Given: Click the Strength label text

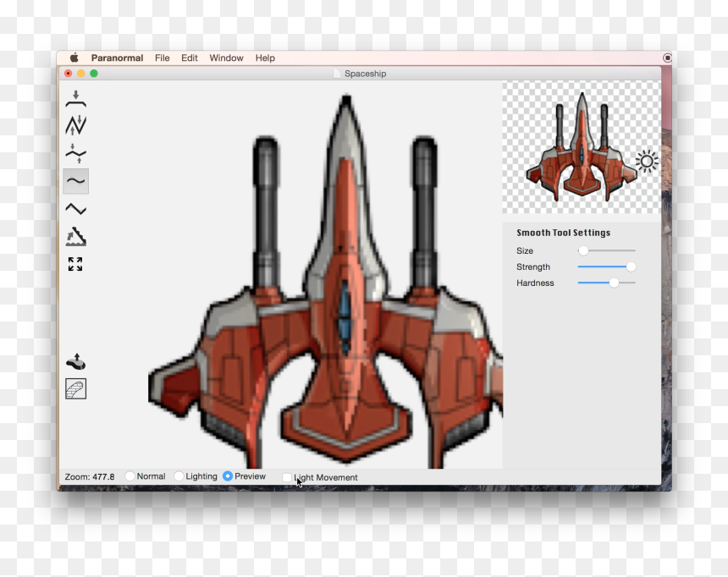Looking at the screenshot, I should click(x=533, y=267).
